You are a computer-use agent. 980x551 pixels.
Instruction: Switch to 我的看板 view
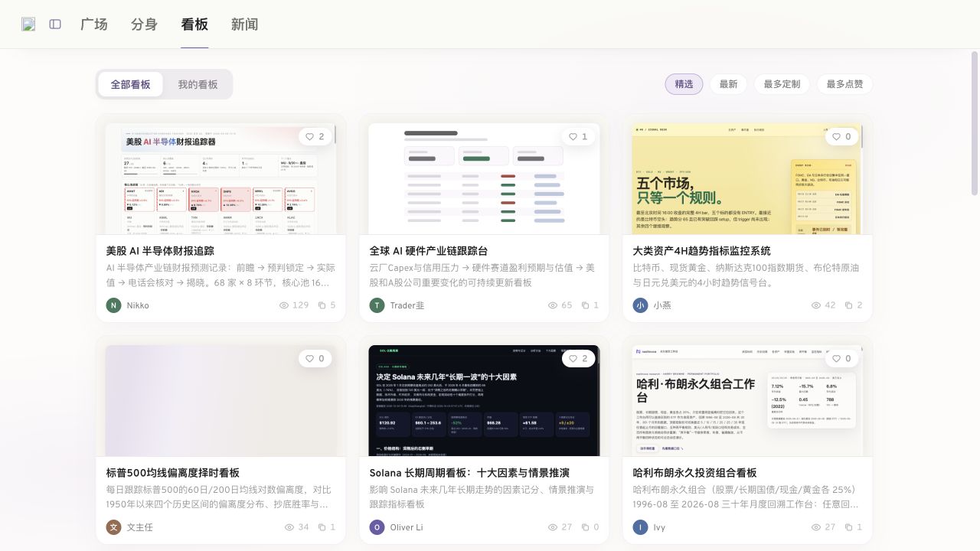tap(198, 84)
